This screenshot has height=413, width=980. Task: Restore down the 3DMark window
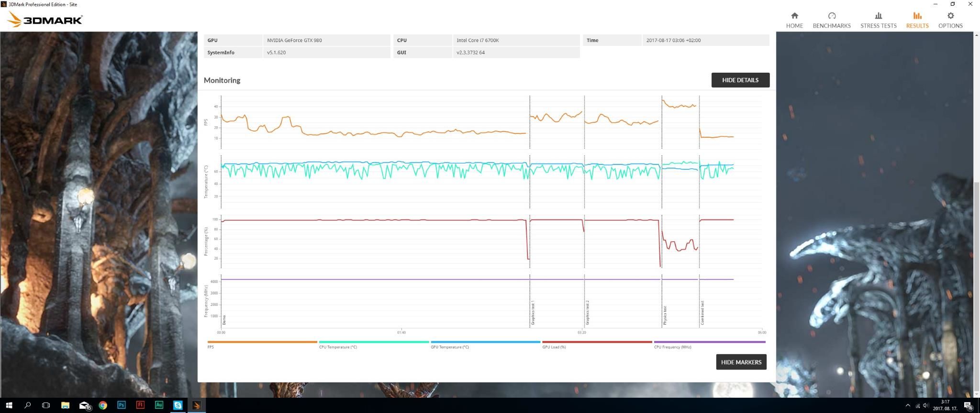click(x=953, y=4)
